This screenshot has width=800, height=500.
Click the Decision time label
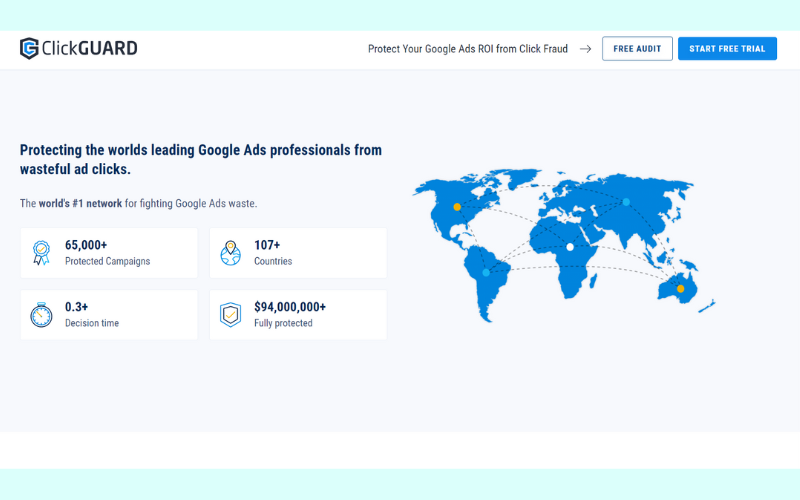tap(92, 323)
